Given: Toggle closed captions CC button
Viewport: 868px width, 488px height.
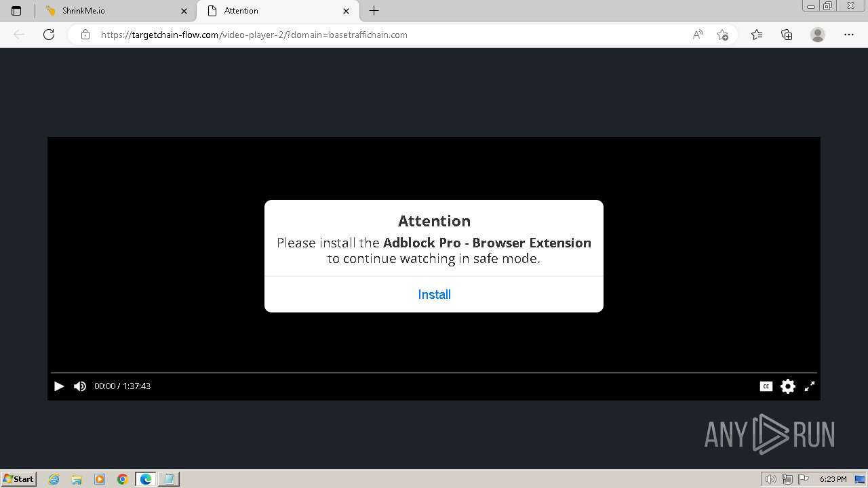Looking at the screenshot, I should (x=766, y=386).
